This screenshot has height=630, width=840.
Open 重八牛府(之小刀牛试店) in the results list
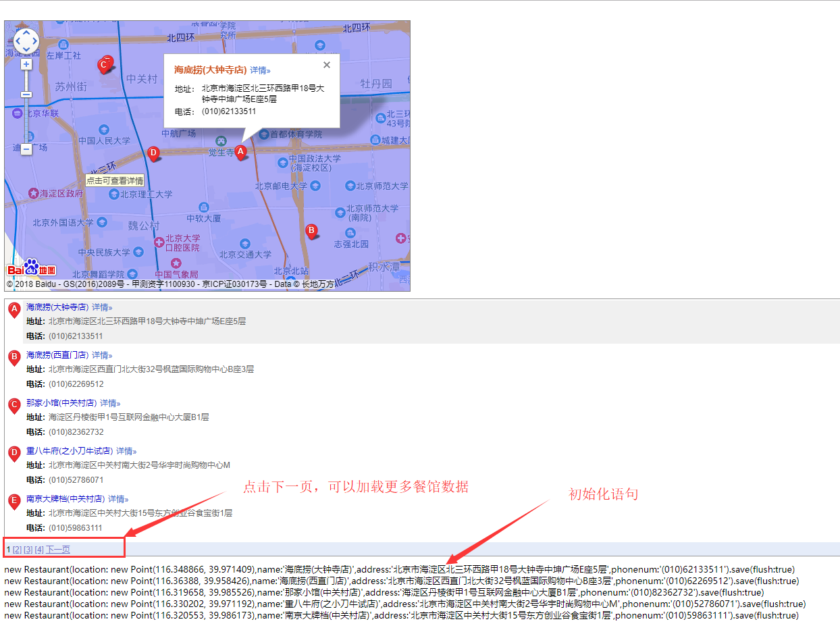70,451
